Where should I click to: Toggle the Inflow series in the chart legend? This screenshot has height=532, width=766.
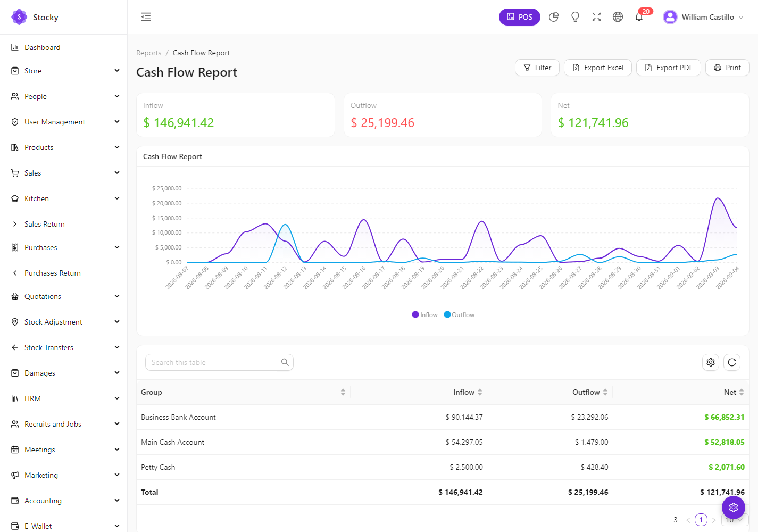[x=425, y=315]
